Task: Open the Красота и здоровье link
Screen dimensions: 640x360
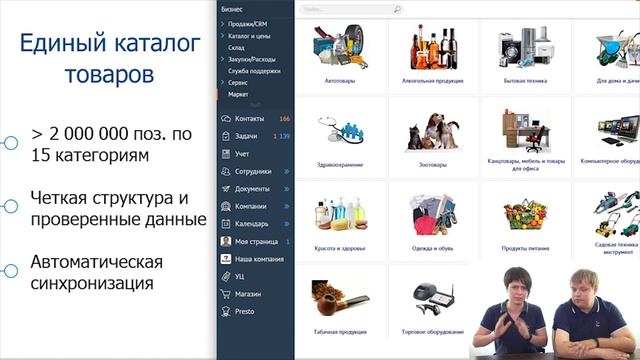Action: pyautogui.click(x=340, y=248)
